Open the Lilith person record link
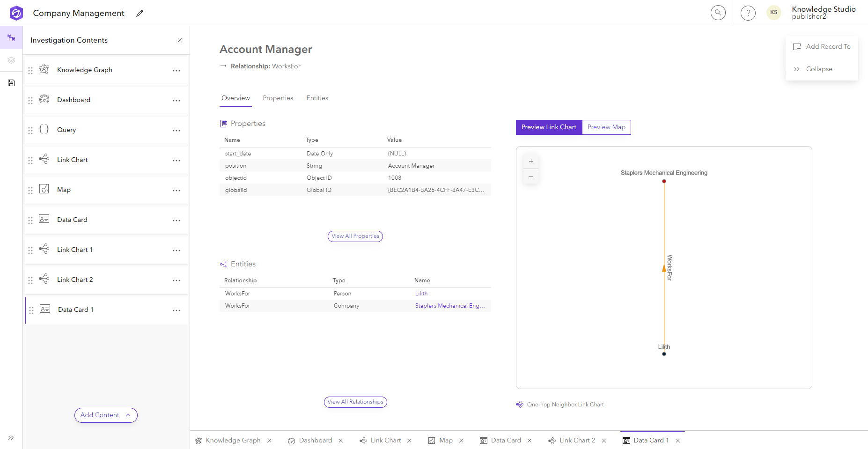Image resolution: width=868 pixels, height=449 pixels. [x=420, y=293]
